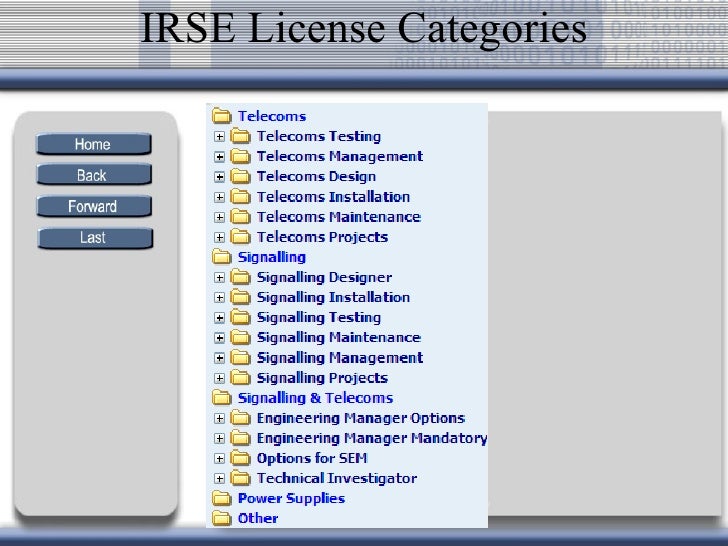Click the Home navigation button
Image resolution: width=728 pixels, height=546 pixels.
coord(93,144)
